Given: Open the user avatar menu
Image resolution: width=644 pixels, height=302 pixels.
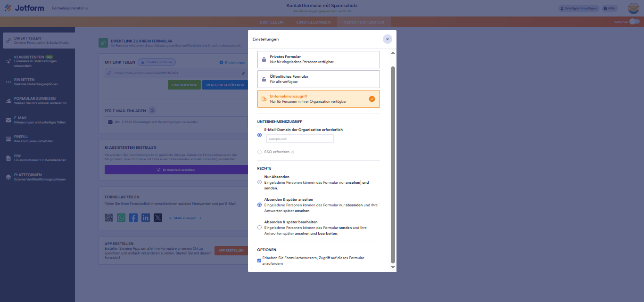Looking at the screenshot, I should tap(633, 8).
